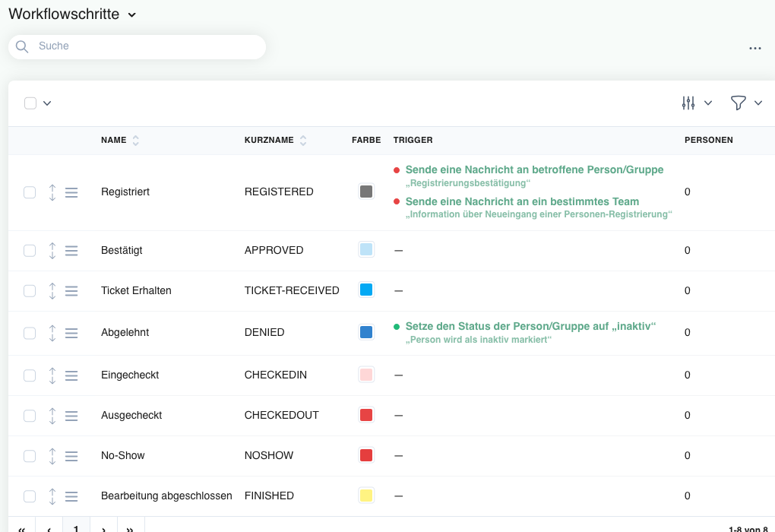Click pale pink swatch for Eingecheckt
This screenshot has width=775, height=532.
point(366,374)
